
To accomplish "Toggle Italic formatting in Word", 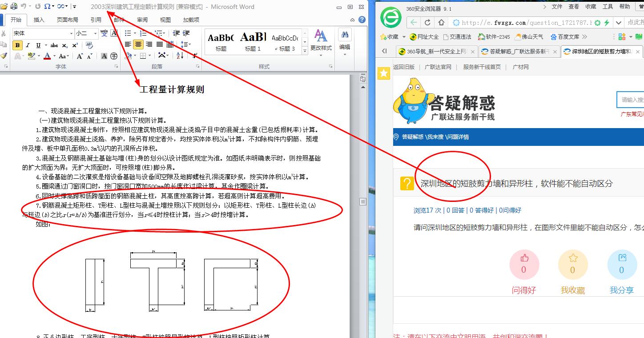I will point(28,45).
